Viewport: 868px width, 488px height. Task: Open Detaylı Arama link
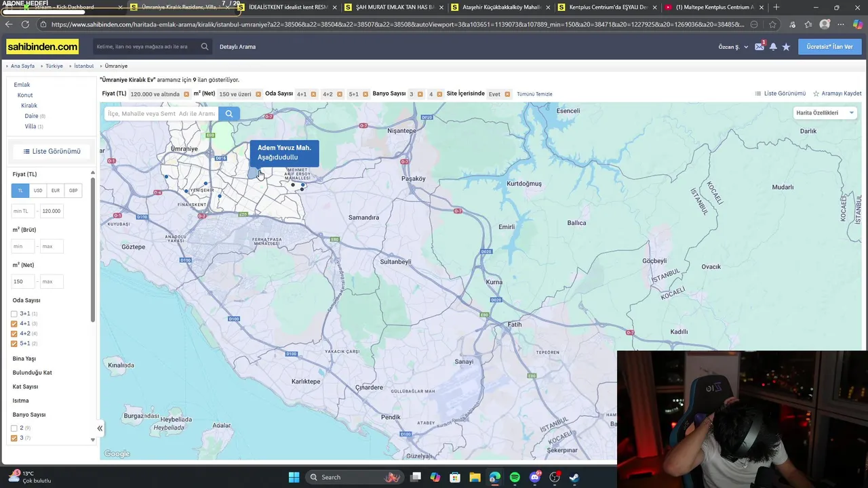[x=237, y=47]
